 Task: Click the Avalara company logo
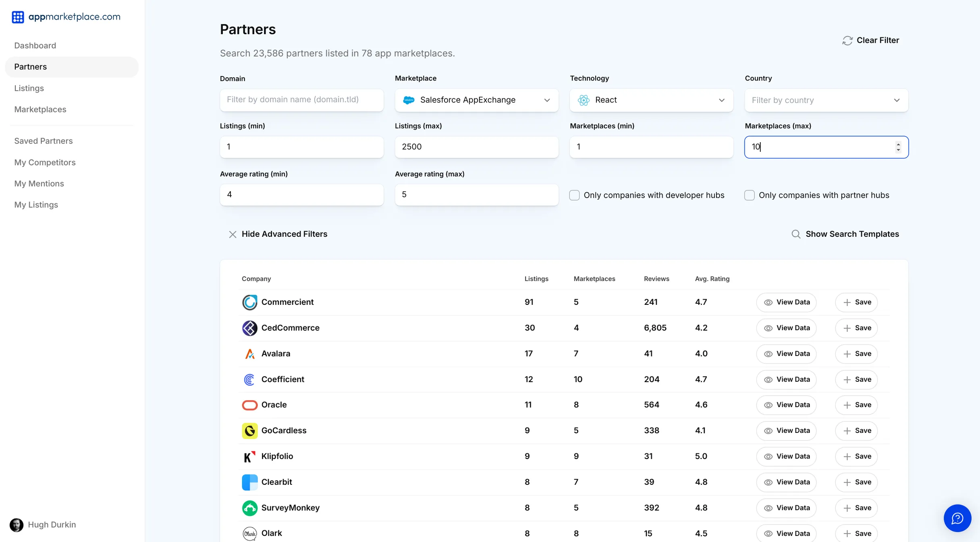pyautogui.click(x=249, y=354)
